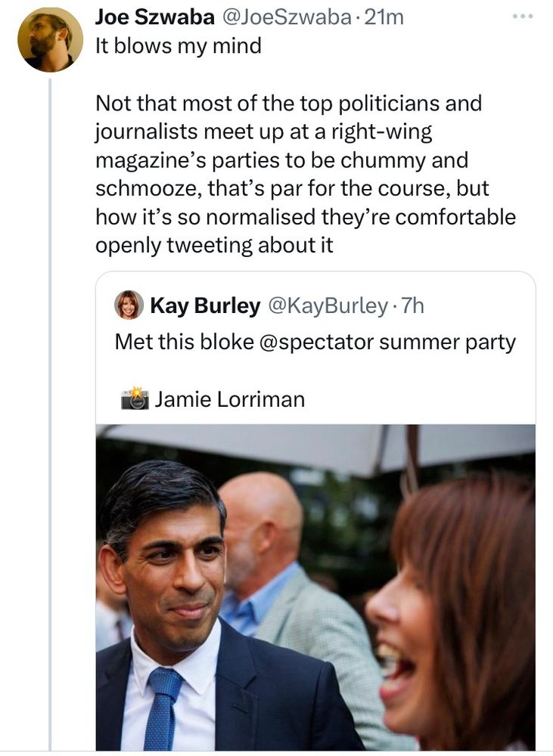Select the Kay Burley display name
553x756 pixels.
(x=204, y=305)
